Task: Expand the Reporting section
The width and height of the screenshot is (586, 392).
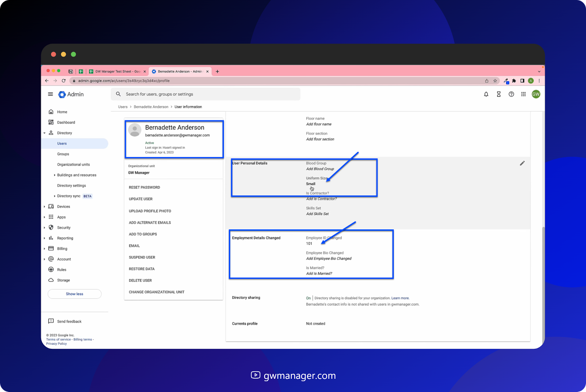Action: click(x=45, y=238)
